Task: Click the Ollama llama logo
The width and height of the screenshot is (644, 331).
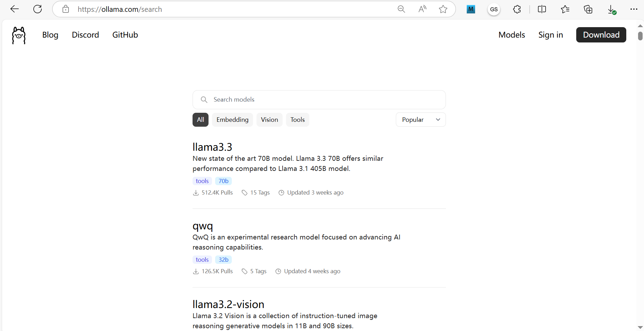Action: coord(19,35)
